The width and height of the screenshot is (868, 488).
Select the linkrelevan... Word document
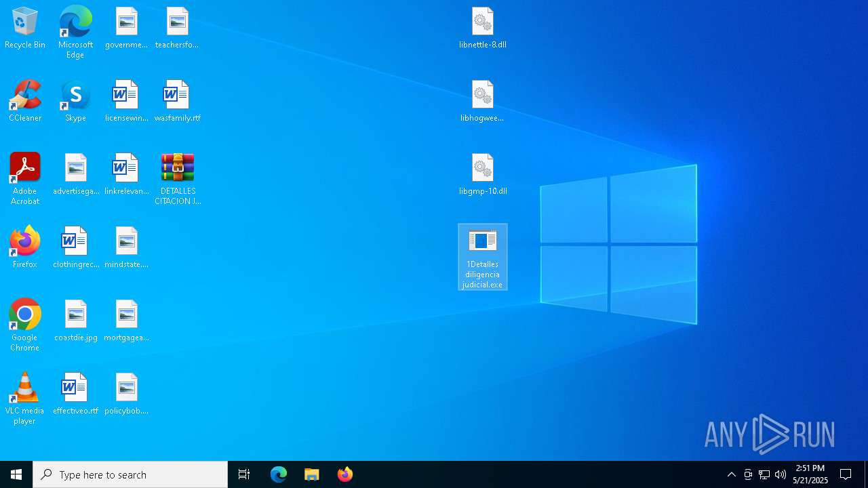[126, 175]
